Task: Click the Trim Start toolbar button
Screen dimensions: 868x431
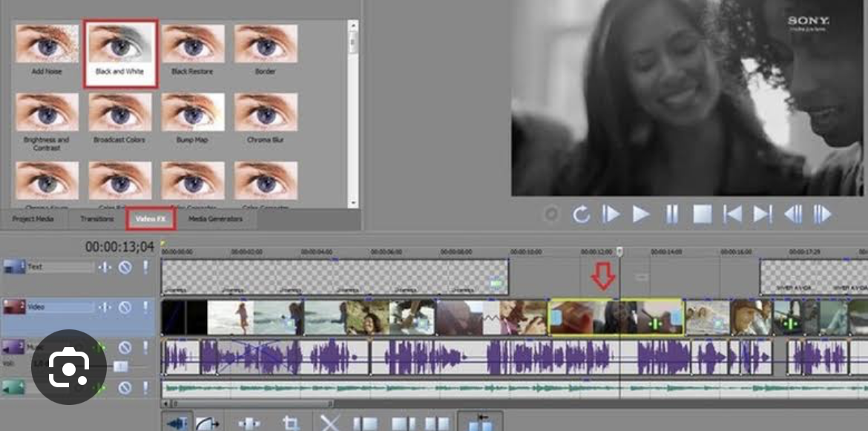Action: (x=365, y=424)
